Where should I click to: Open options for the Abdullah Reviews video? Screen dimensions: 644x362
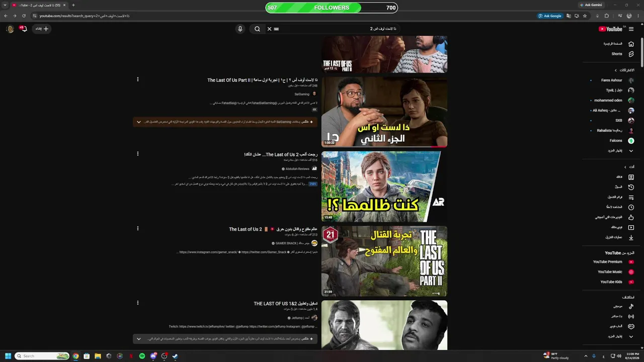point(137,154)
